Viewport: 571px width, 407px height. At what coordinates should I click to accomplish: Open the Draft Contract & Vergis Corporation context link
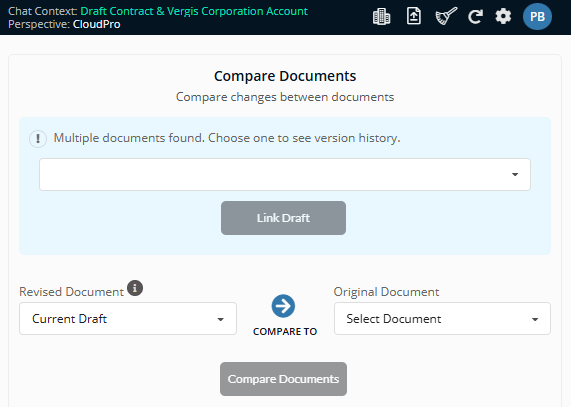point(194,11)
